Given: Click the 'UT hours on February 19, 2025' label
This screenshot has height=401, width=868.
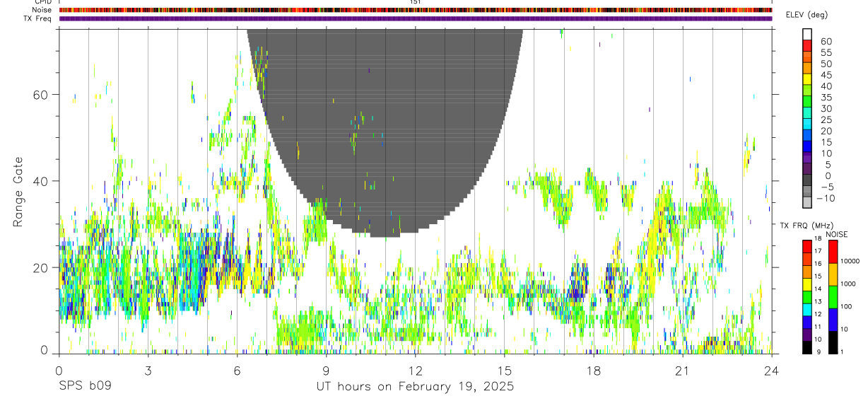Looking at the screenshot, I should click(415, 388).
